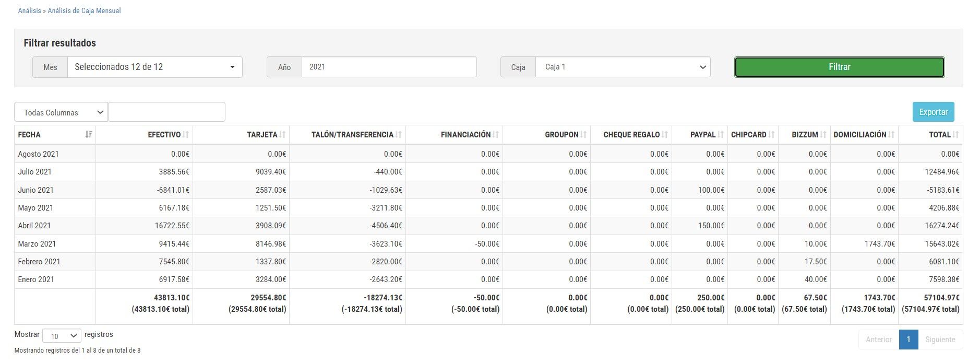Sort by DOMICILIACIÓN sort icon
Viewport: 980px width, 362px height.
coord(891,135)
